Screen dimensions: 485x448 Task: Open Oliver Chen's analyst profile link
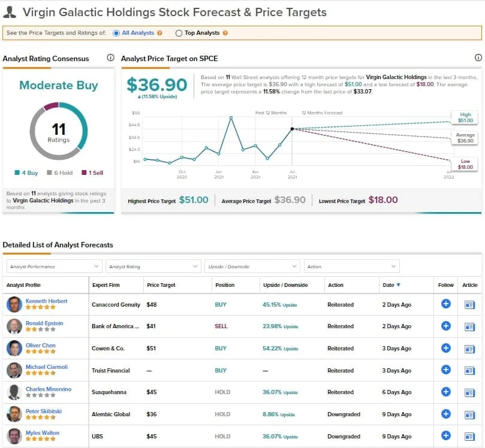pos(41,346)
